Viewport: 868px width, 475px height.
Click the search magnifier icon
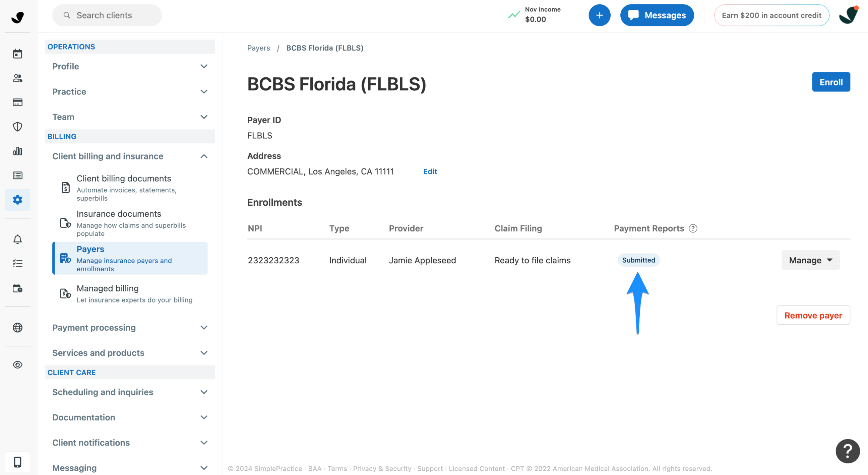pyautogui.click(x=67, y=15)
